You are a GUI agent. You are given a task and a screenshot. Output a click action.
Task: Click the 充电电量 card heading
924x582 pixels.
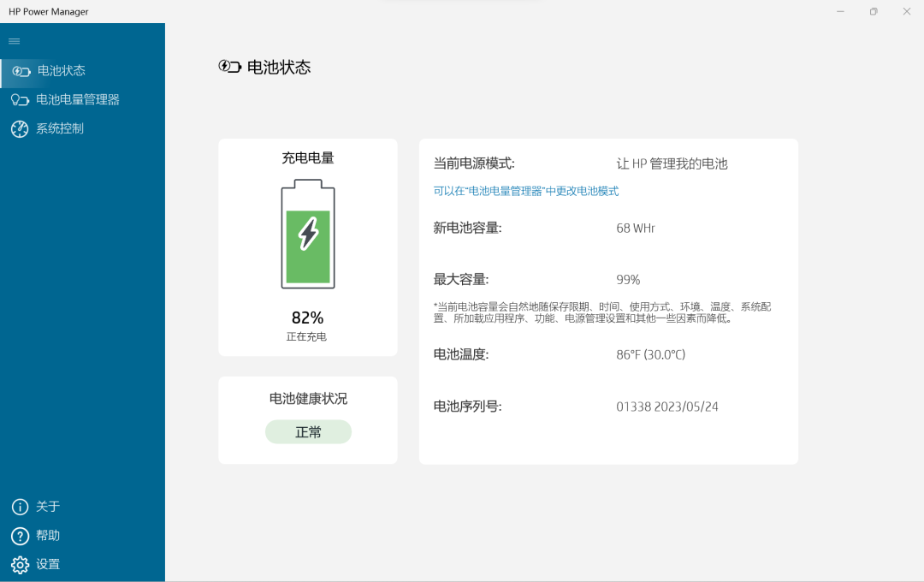308,157
